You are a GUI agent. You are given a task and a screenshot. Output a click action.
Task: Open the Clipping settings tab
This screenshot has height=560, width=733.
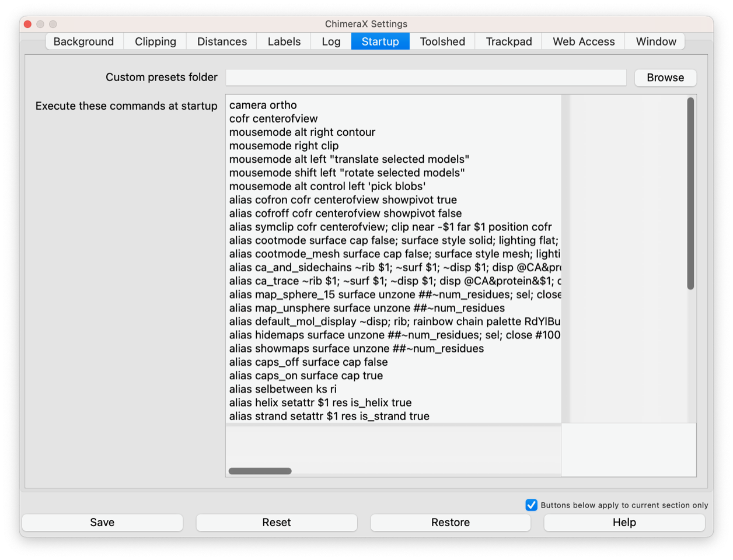(x=155, y=41)
